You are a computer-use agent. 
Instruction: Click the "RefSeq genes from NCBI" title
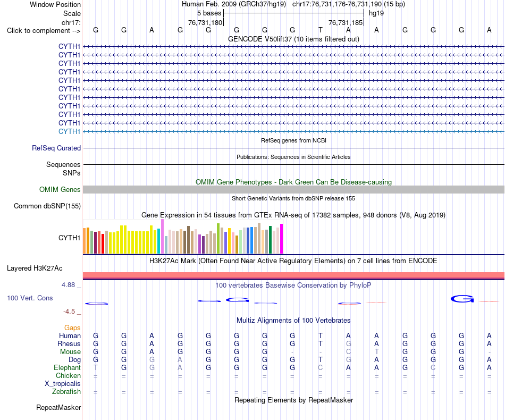pos(293,140)
